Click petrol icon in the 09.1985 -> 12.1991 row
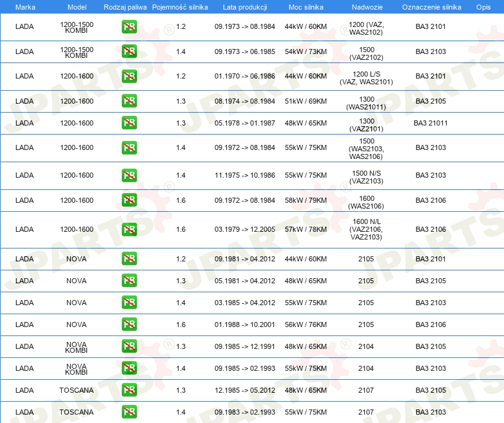Screen dimensions: 504x423 129,346
